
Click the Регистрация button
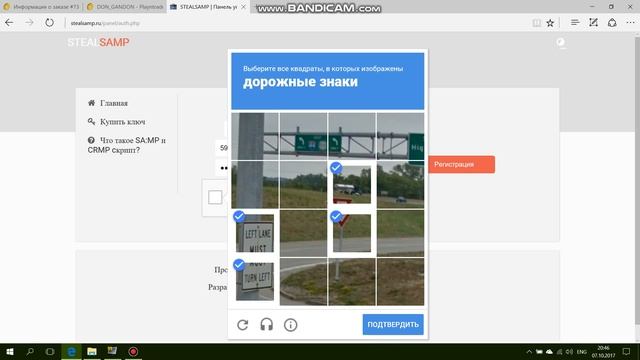point(461,164)
